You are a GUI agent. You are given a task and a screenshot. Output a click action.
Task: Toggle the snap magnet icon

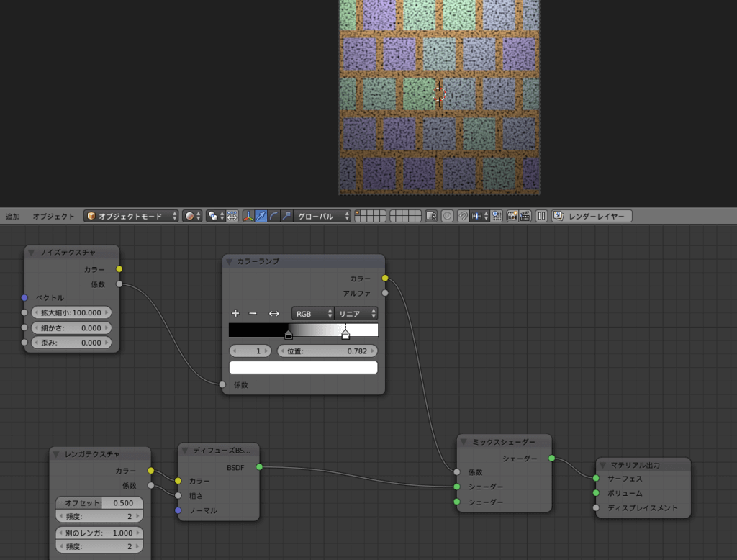(x=463, y=216)
